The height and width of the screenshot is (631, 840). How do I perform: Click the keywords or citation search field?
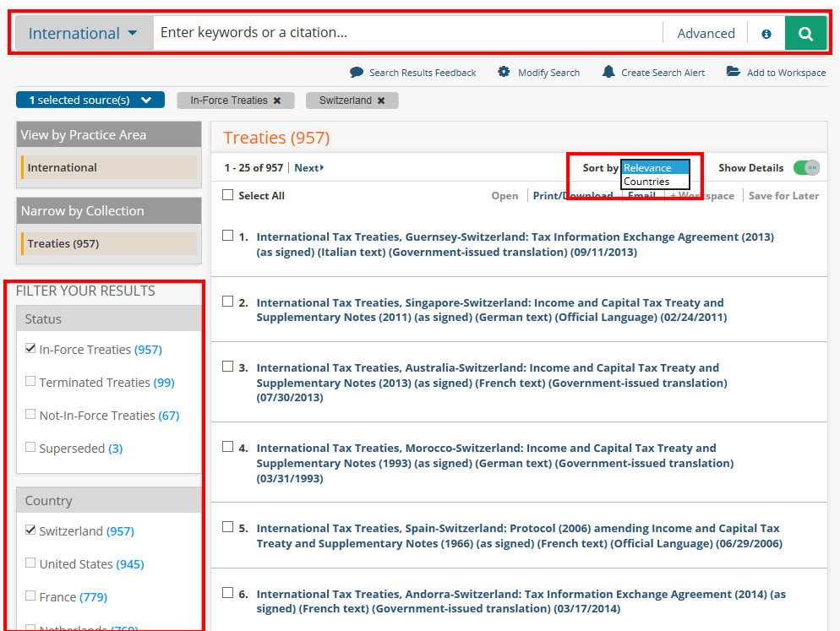point(406,34)
